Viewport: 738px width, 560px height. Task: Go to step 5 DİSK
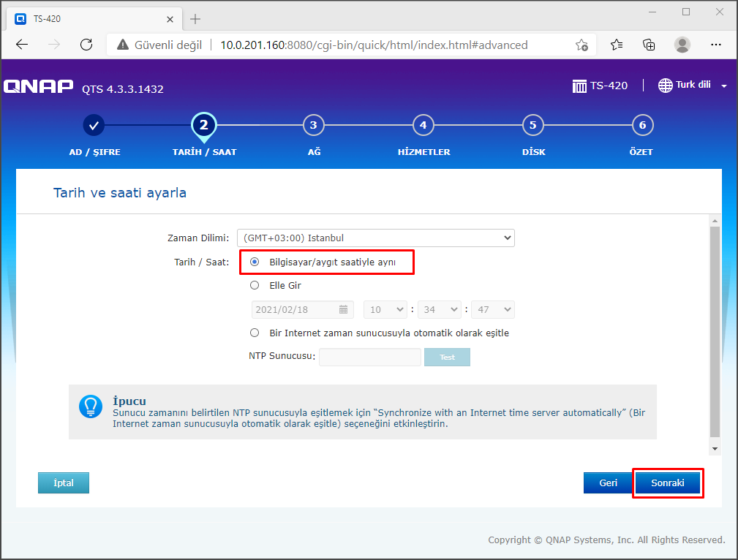click(532, 125)
